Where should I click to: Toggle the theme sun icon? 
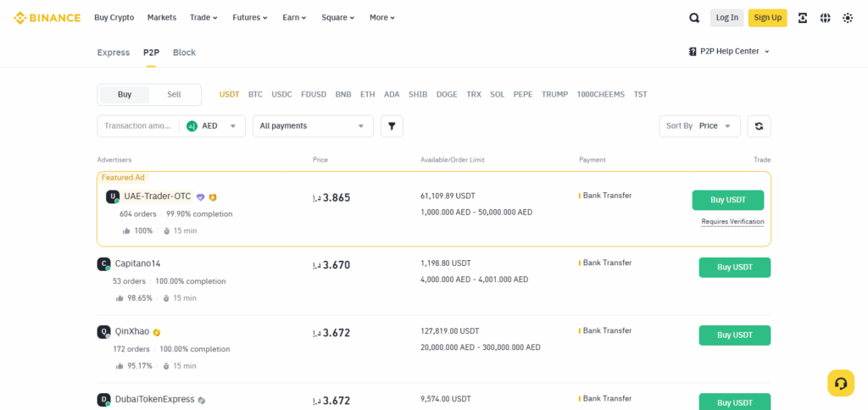pyautogui.click(x=848, y=18)
